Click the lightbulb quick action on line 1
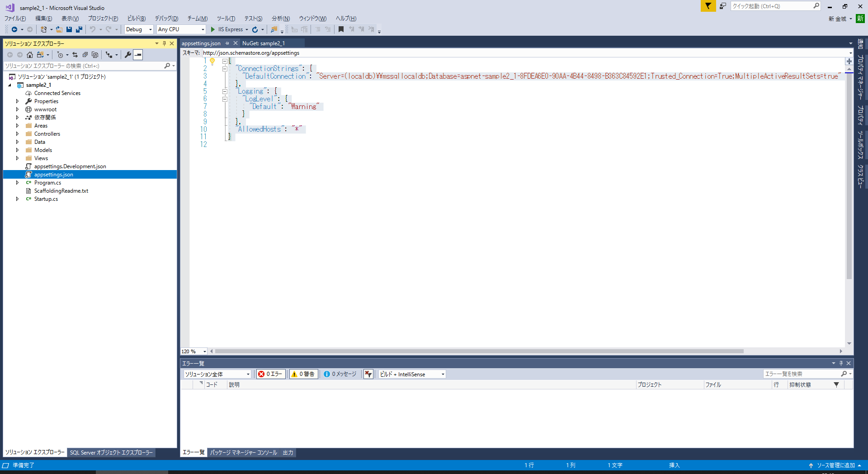The image size is (868, 474). pos(212,61)
